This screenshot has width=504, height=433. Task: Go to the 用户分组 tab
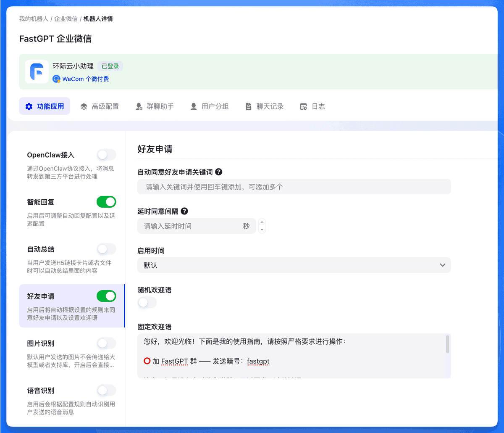point(209,106)
